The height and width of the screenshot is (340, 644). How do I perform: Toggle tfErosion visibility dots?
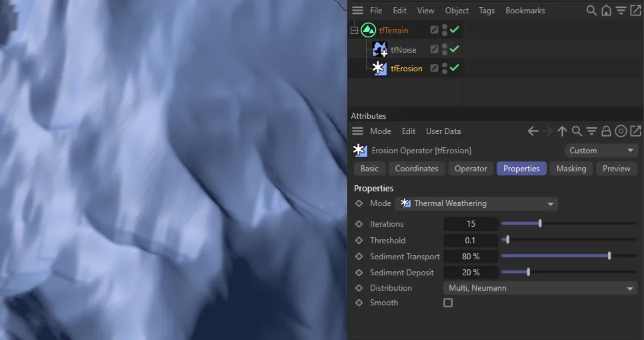(x=445, y=68)
